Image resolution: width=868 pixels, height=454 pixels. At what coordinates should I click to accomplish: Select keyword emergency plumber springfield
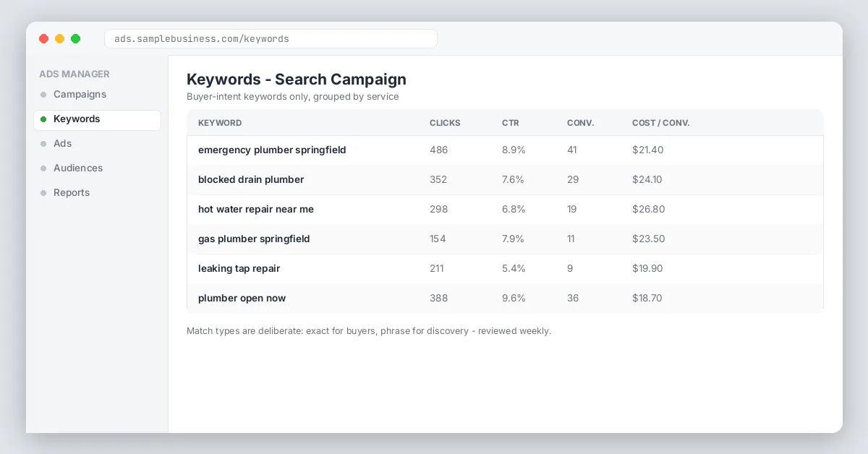[272, 150]
